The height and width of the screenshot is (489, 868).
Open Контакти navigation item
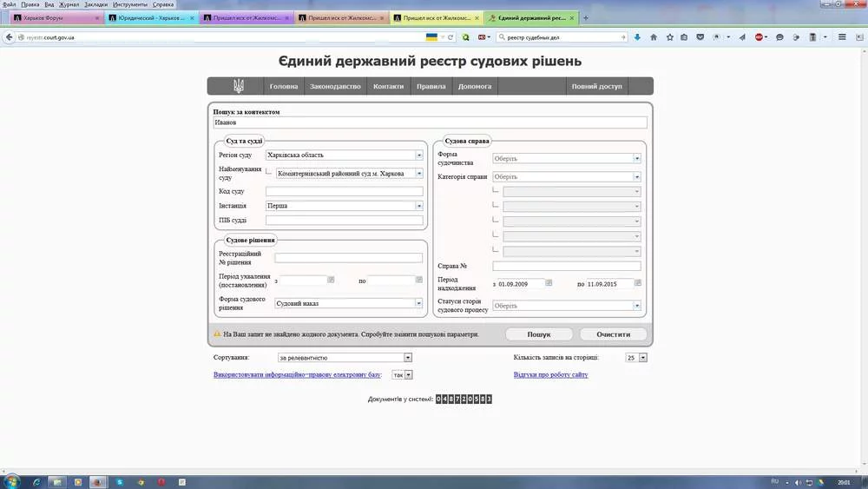tap(388, 86)
